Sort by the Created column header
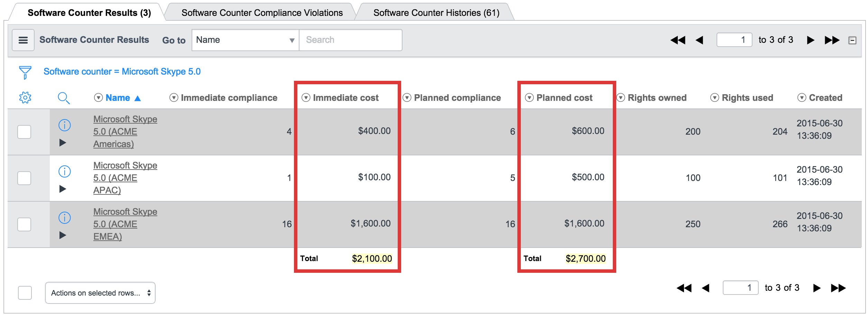868x317 pixels. point(825,98)
